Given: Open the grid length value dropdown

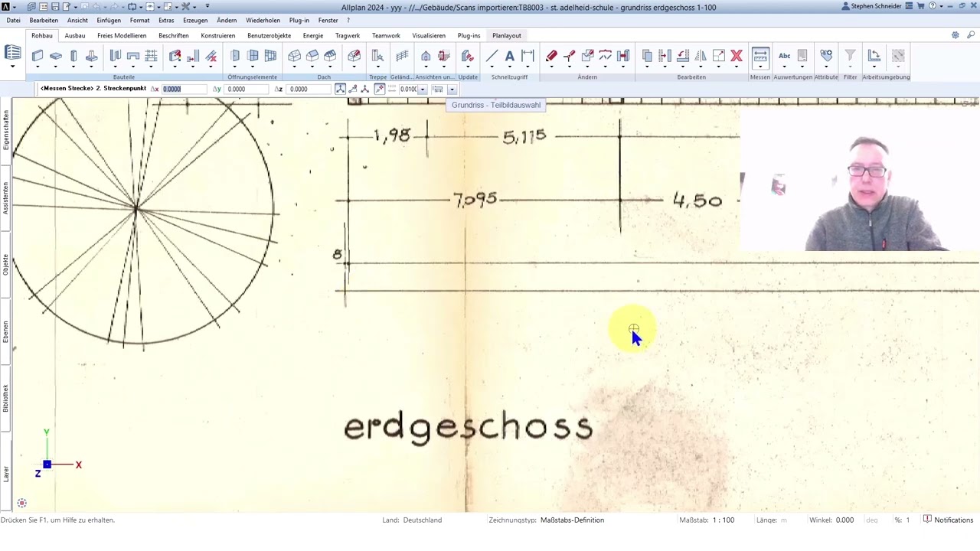Looking at the screenshot, I should click(x=422, y=90).
